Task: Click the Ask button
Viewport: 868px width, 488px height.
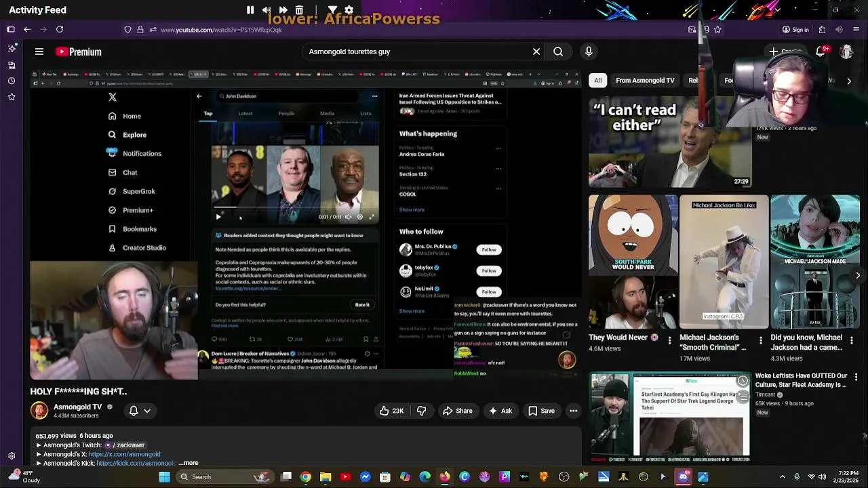Action: (500, 411)
